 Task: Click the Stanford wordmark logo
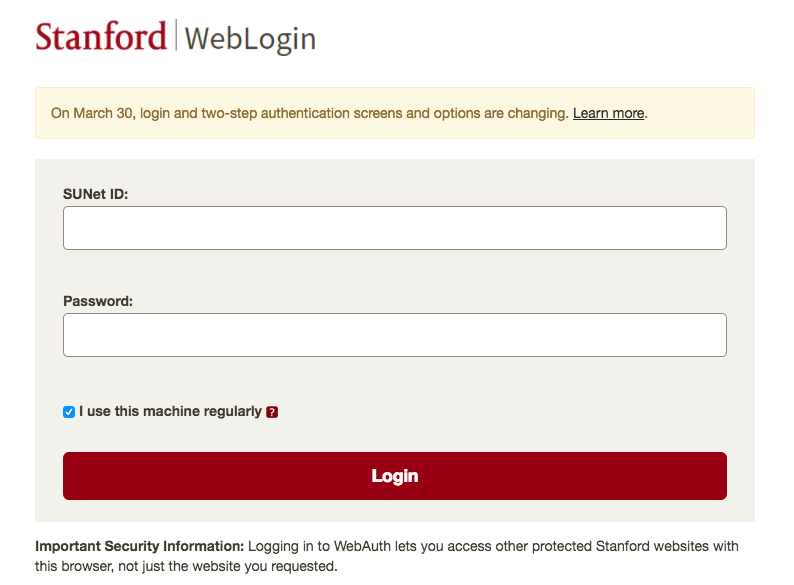click(101, 36)
